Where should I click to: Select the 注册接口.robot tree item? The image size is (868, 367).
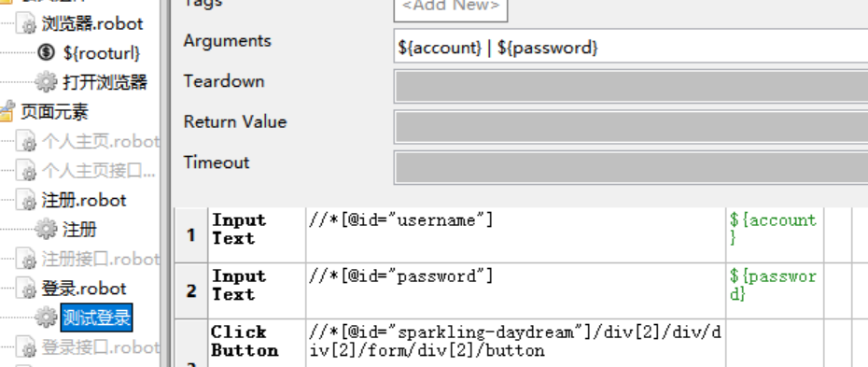tap(101, 259)
